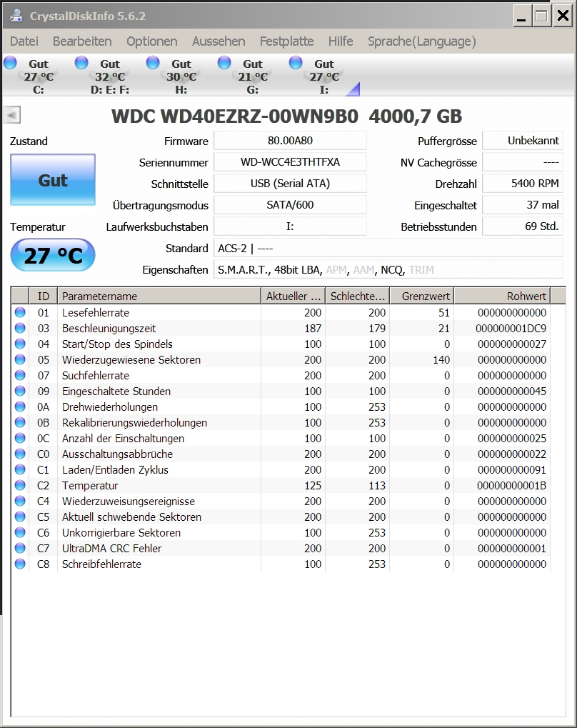Click the Eigenschaften features field
The height and width of the screenshot is (728, 577).
pyautogui.click(x=388, y=270)
